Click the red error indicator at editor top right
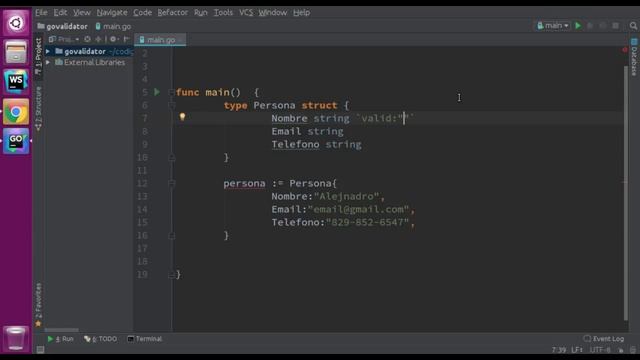Image resolution: width=640 pixels, height=360 pixels. click(x=624, y=50)
